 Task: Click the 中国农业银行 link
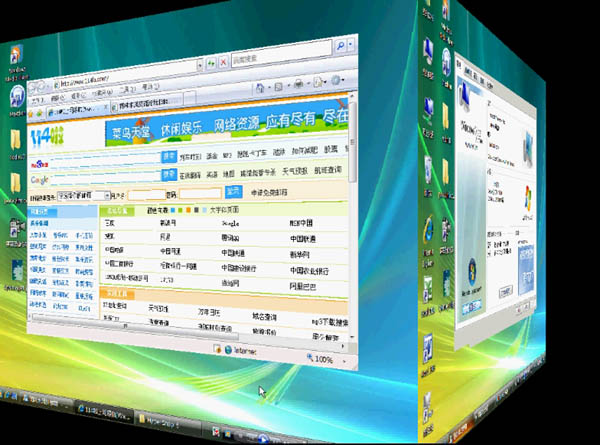point(309,271)
